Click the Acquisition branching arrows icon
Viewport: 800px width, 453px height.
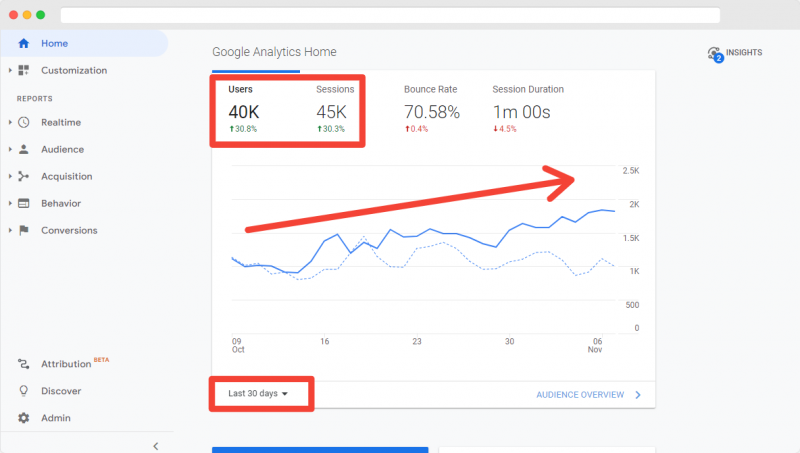(23, 177)
